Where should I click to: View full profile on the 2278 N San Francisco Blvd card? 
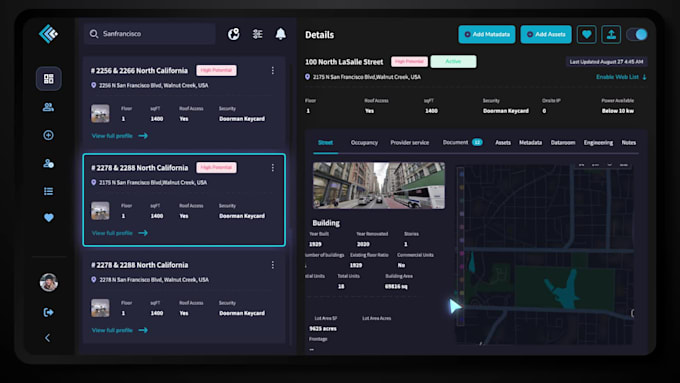coord(120,330)
